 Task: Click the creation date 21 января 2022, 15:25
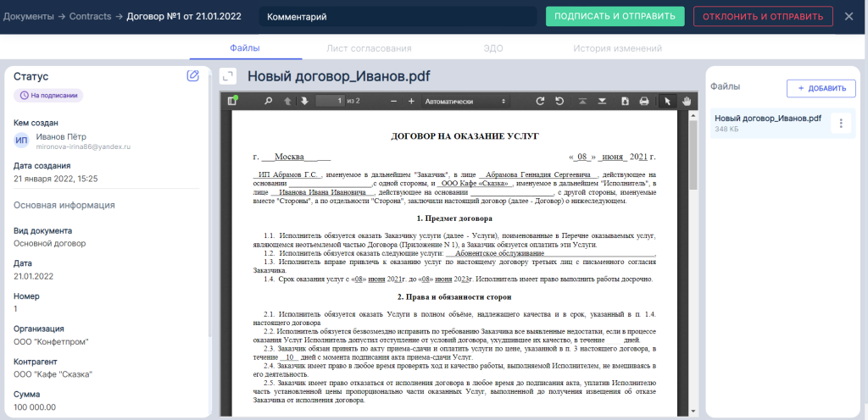55,179
